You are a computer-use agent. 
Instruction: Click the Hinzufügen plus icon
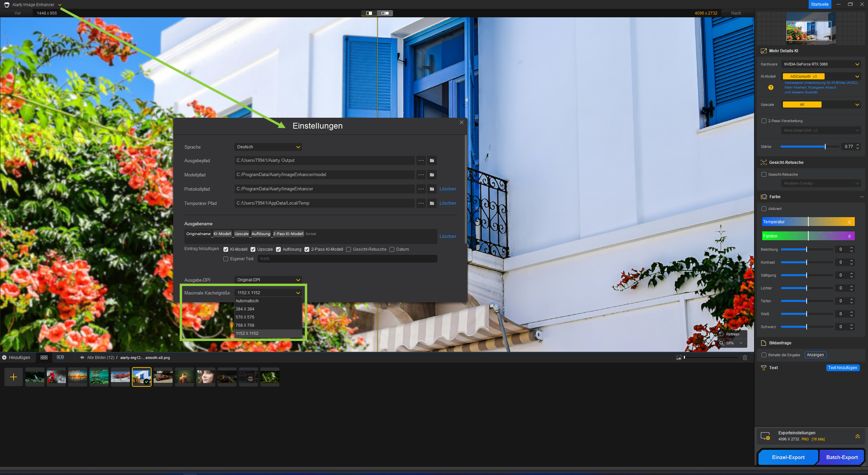coord(4,357)
